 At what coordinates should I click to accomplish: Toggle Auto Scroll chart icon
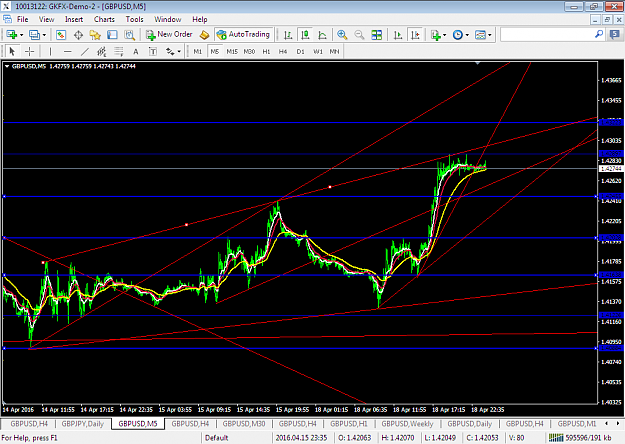(x=397, y=35)
